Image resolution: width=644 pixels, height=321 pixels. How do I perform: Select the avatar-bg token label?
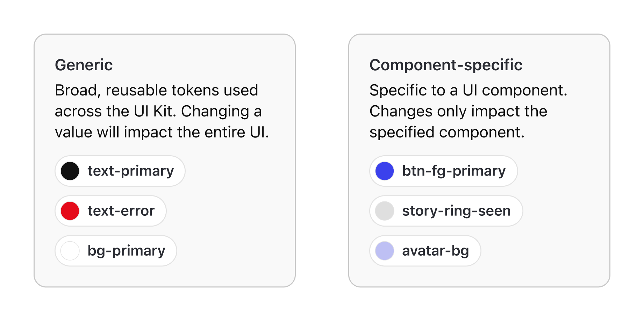(x=435, y=251)
